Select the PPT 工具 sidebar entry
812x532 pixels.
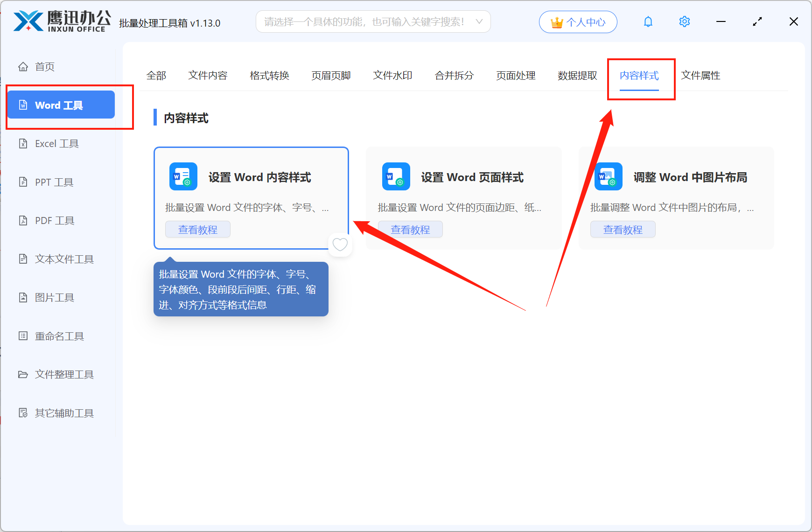click(x=54, y=182)
